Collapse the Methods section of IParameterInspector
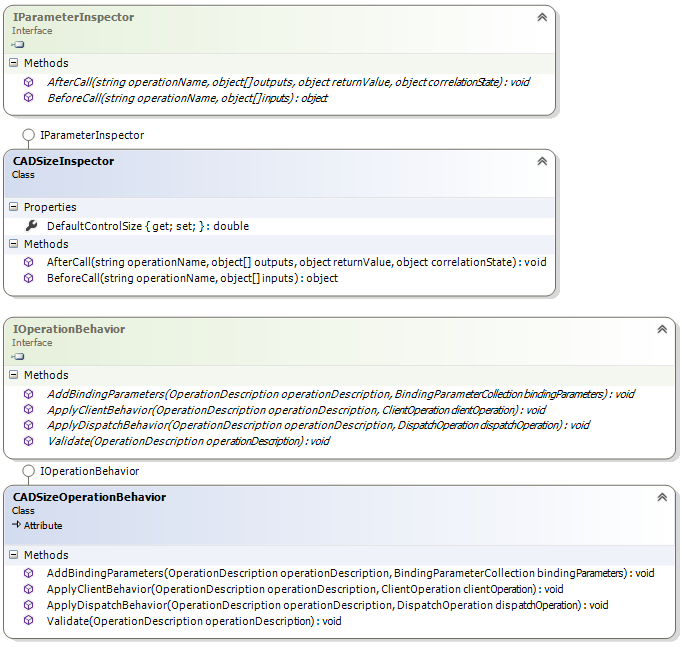Image resolution: width=682 pixels, height=647 pixels. click(x=14, y=63)
